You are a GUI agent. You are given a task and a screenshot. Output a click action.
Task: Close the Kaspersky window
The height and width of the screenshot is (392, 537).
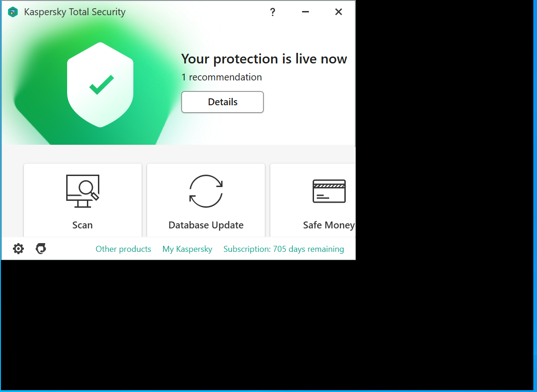[x=339, y=12]
